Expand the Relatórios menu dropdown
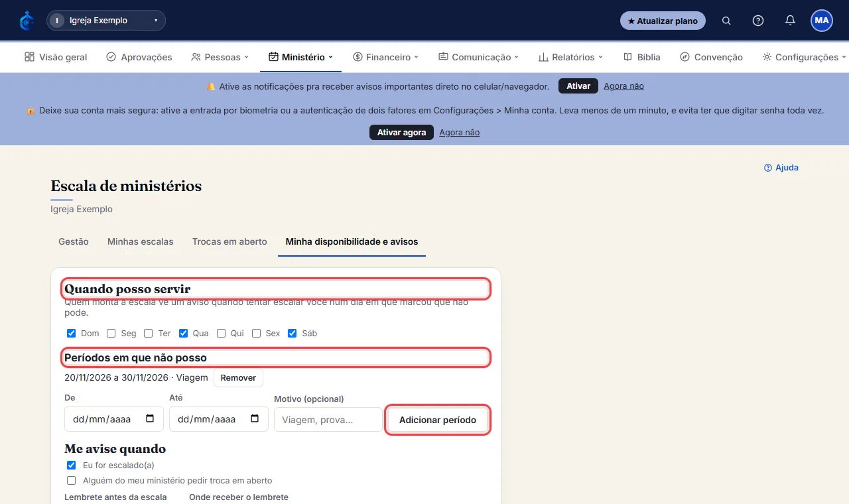 click(x=570, y=57)
